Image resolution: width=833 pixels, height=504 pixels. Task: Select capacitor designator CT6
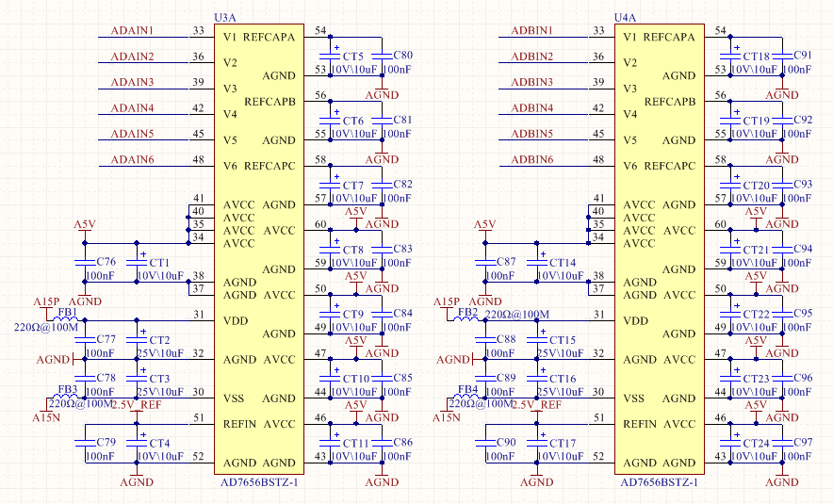coord(353,122)
